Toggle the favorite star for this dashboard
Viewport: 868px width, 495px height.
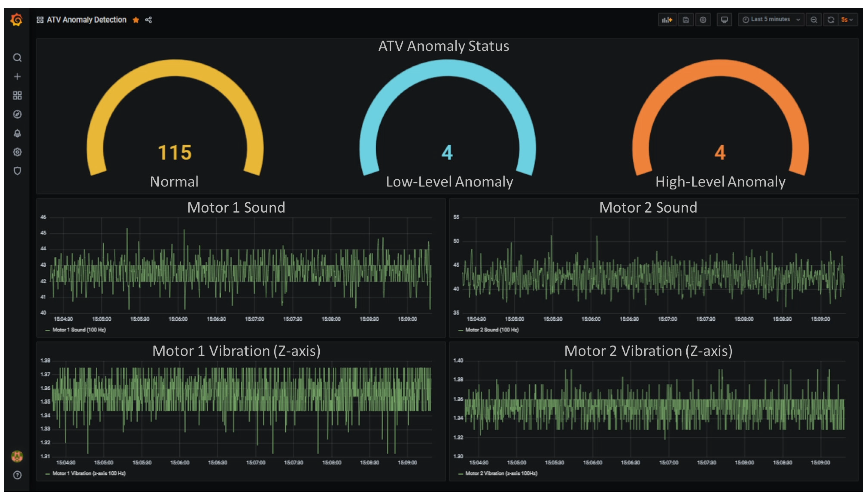coord(136,20)
